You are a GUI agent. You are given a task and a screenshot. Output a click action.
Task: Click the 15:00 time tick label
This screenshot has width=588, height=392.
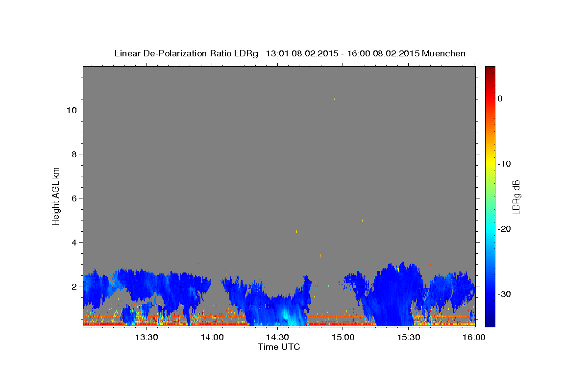(x=343, y=337)
